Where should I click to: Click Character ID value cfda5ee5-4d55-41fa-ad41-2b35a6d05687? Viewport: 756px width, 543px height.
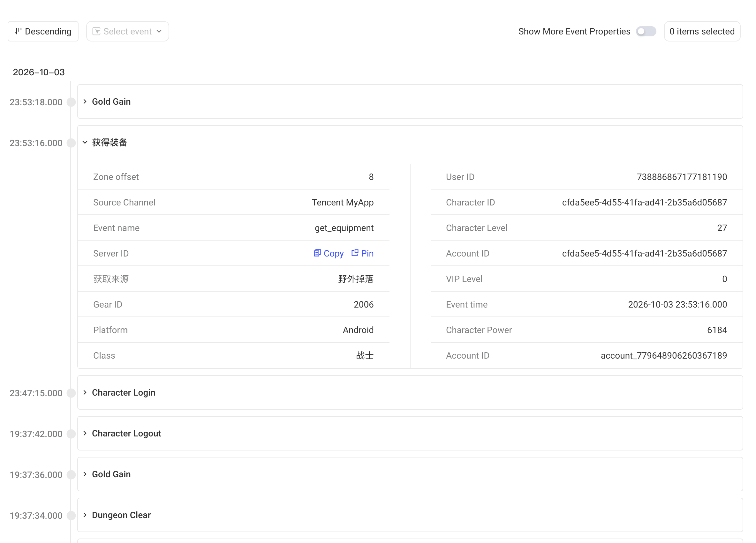[644, 203]
